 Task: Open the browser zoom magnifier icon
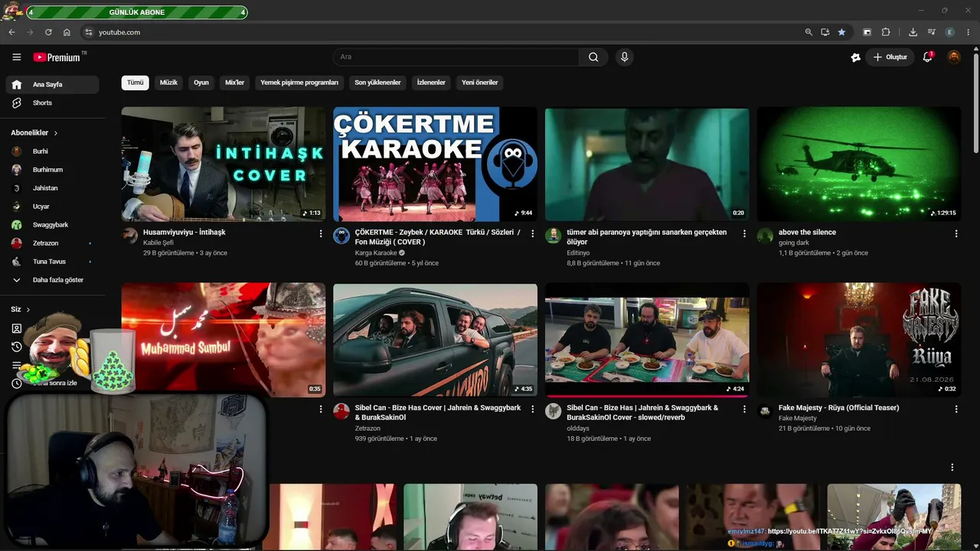coord(808,32)
